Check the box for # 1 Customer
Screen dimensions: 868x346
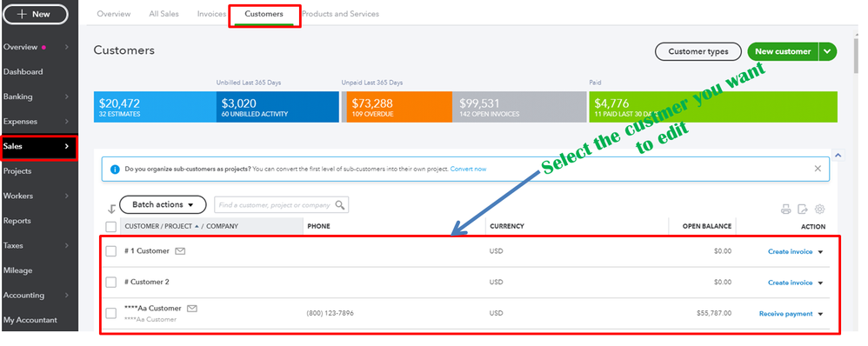point(111,251)
